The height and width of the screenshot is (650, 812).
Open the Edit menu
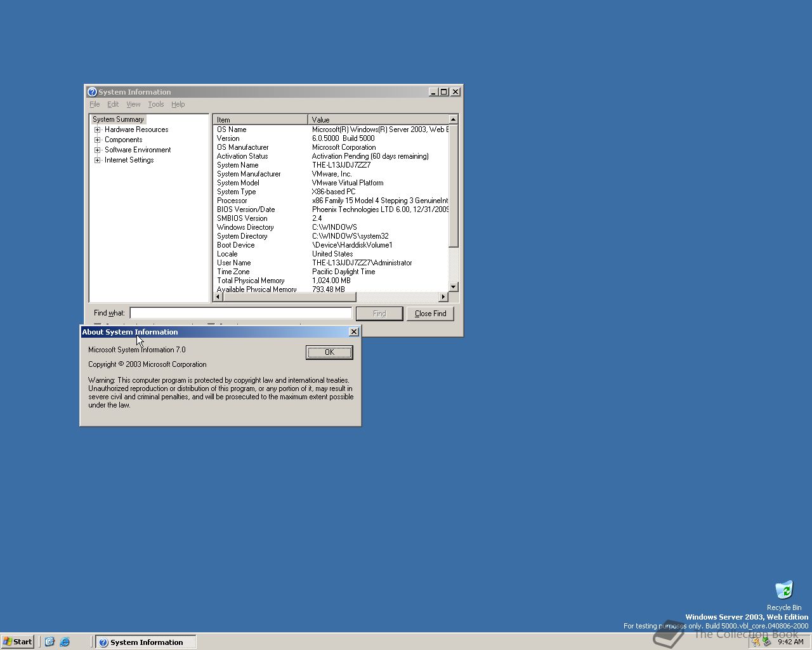(113, 104)
